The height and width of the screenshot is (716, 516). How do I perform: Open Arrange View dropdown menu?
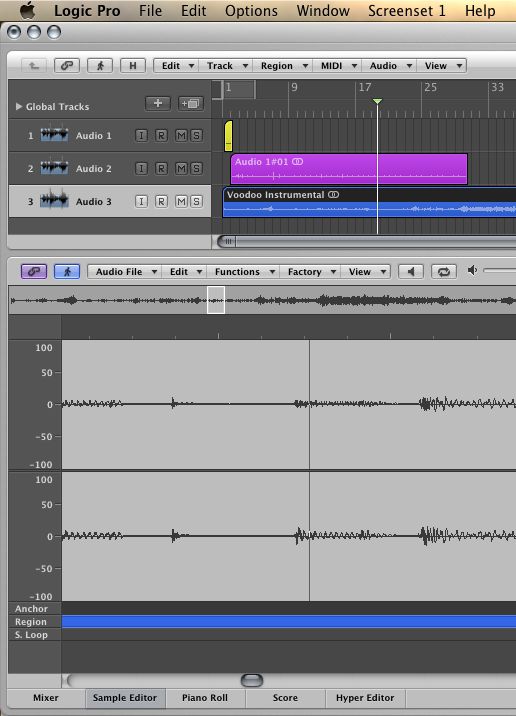tap(442, 66)
